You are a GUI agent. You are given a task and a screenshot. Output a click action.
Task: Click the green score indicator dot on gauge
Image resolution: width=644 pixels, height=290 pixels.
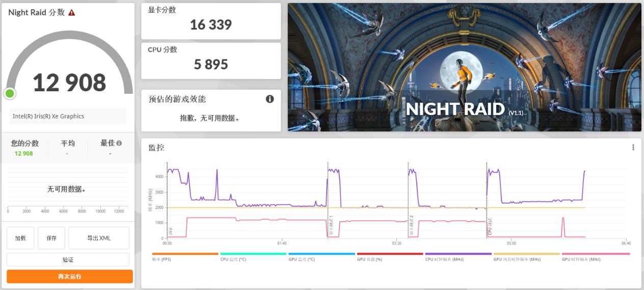pyautogui.click(x=9, y=93)
